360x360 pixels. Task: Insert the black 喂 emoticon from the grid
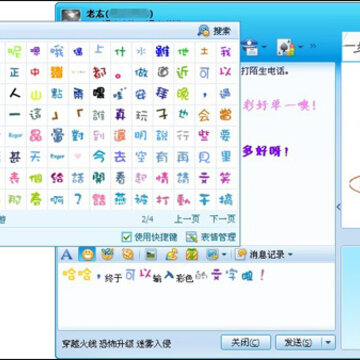[99, 94]
